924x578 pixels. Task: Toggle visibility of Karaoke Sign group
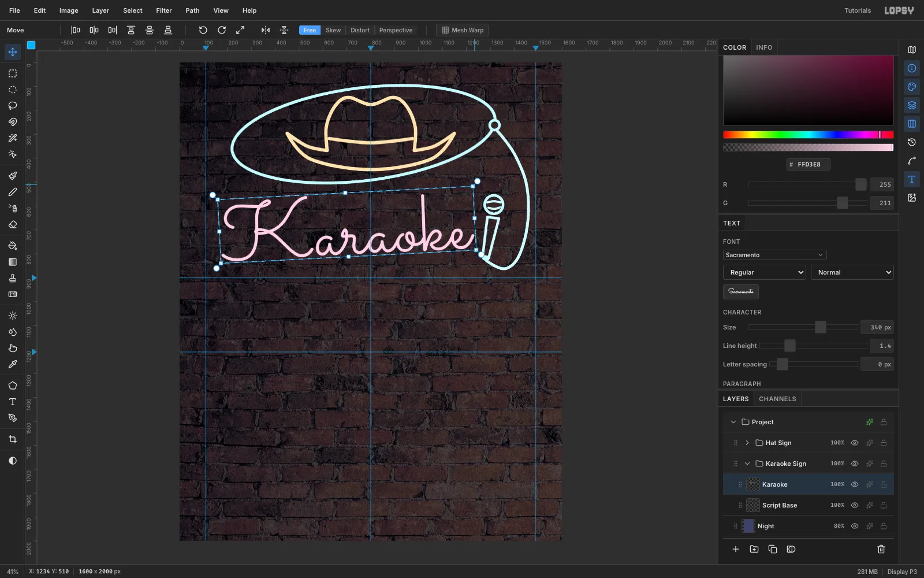coord(855,464)
